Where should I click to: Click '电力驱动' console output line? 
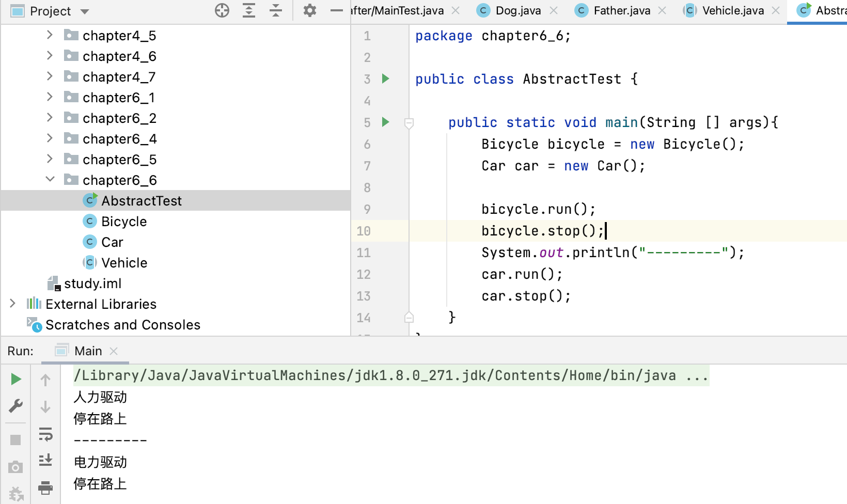tap(100, 462)
